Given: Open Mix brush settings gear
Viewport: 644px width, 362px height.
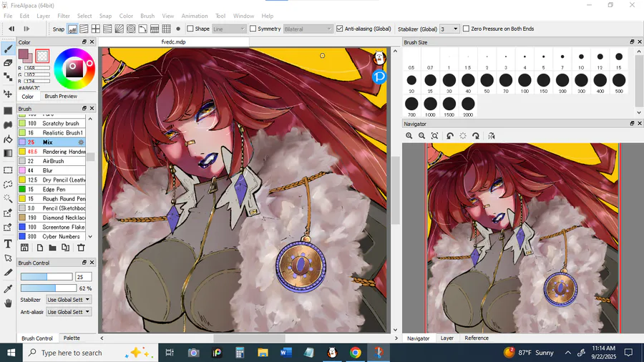Looking at the screenshot, I should point(81,142).
